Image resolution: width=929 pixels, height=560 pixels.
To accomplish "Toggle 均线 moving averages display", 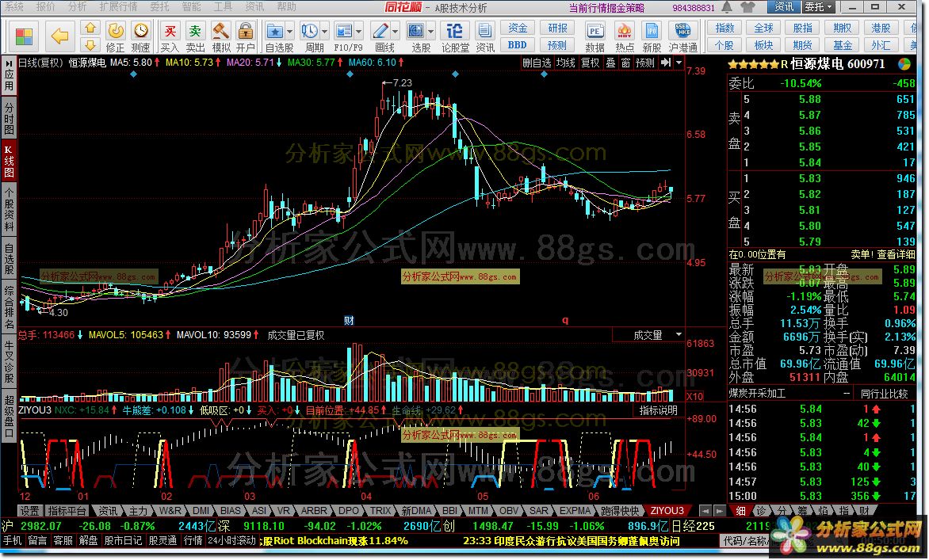I will click(566, 63).
